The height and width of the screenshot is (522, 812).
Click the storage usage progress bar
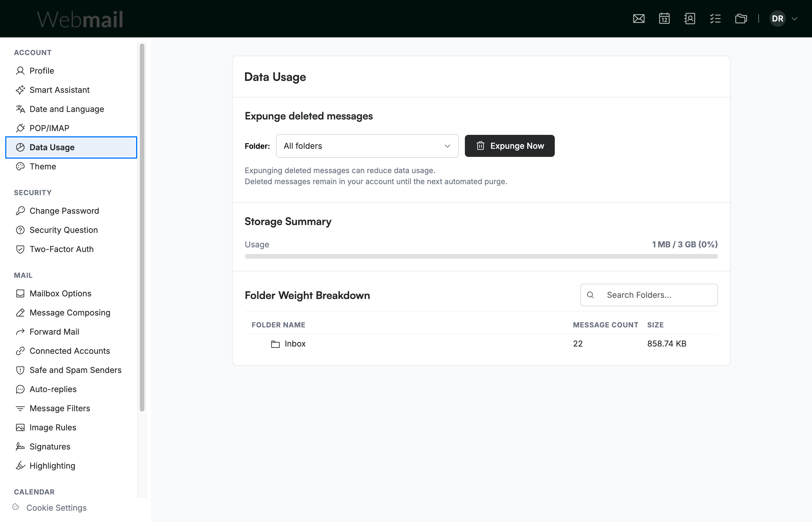tap(481, 256)
